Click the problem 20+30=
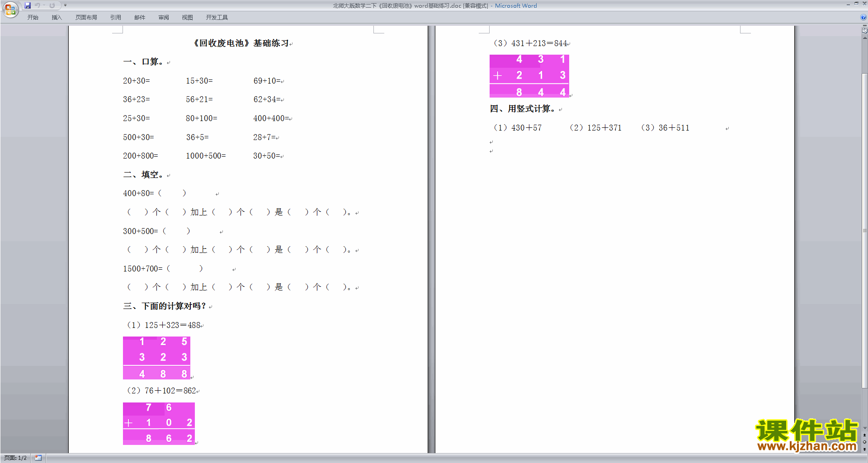The height and width of the screenshot is (463, 868). [x=137, y=81]
